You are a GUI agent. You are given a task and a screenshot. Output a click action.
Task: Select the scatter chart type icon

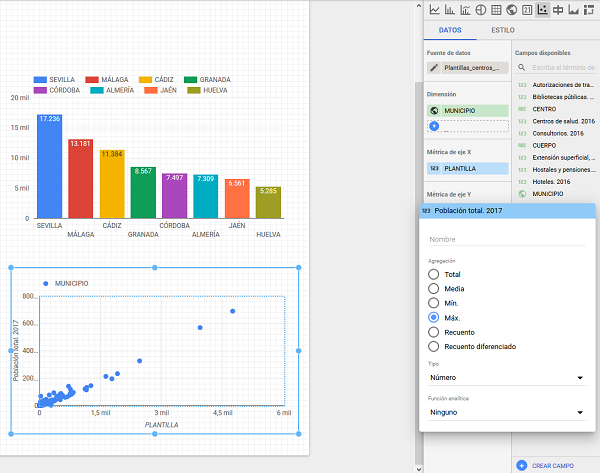[x=543, y=10]
